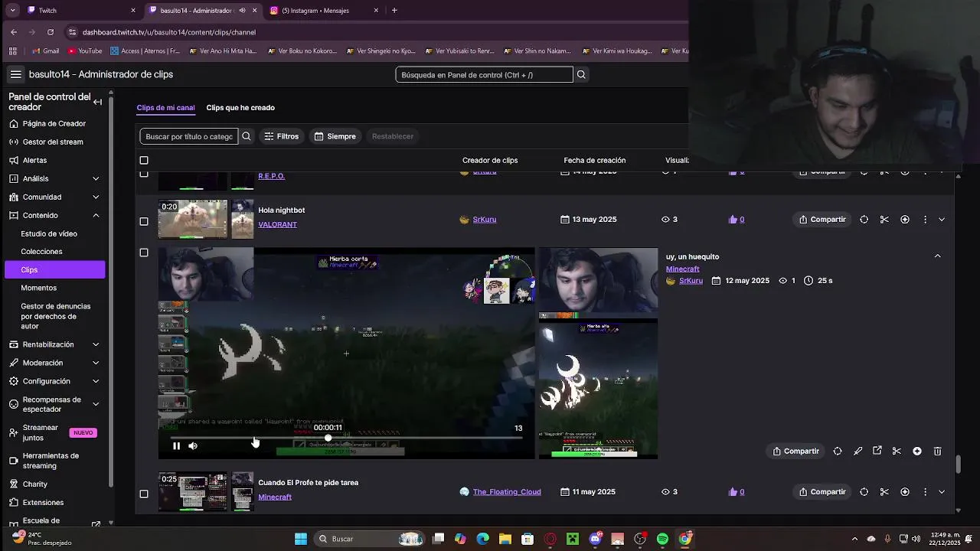
Task: Toggle the select-all clips checkbox in header
Action: (144, 161)
